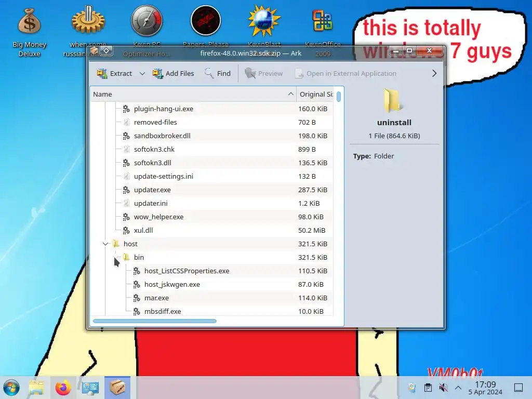Open the Extract dropdown arrow

point(142,73)
